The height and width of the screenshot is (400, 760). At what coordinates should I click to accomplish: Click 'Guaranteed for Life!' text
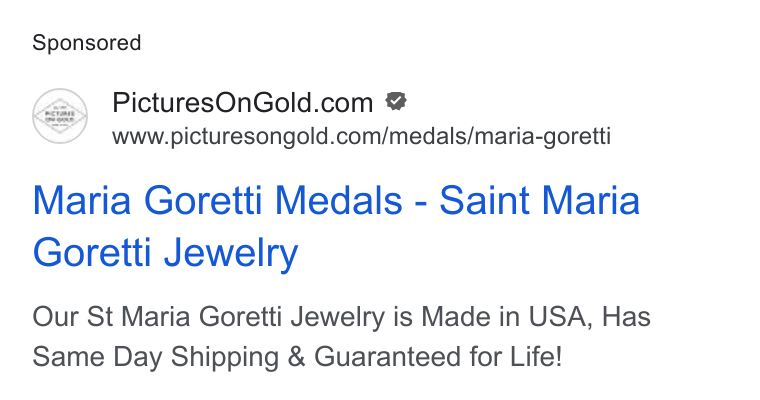(438, 357)
